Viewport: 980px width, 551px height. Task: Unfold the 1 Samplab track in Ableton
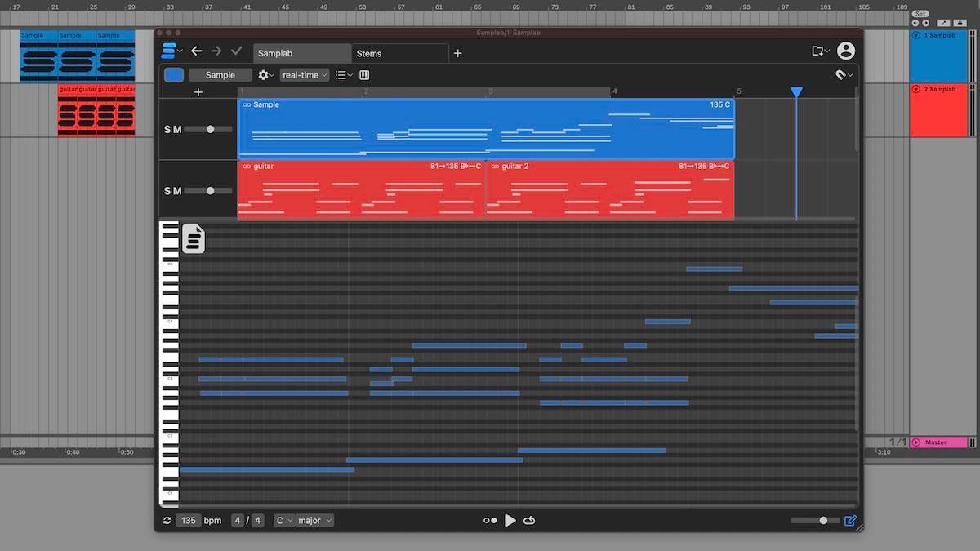[915, 35]
